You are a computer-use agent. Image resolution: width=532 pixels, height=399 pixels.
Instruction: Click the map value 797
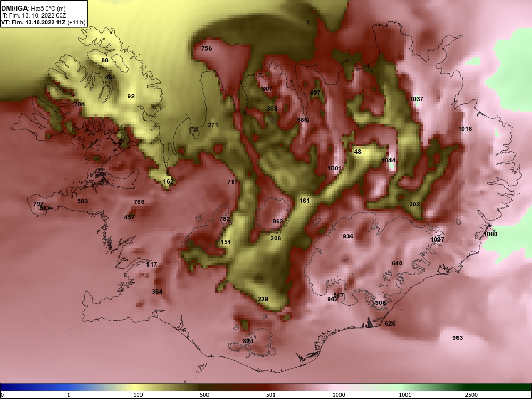click(x=38, y=204)
